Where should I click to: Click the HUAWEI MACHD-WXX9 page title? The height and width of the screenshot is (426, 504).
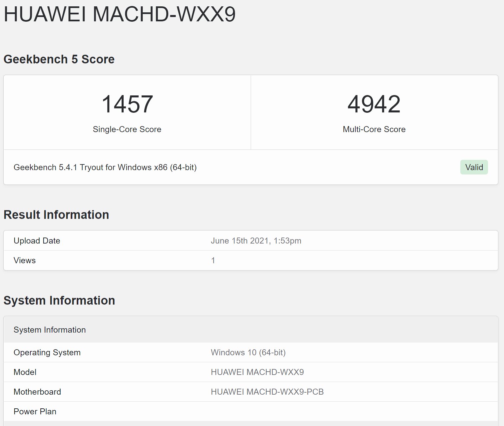tap(119, 14)
